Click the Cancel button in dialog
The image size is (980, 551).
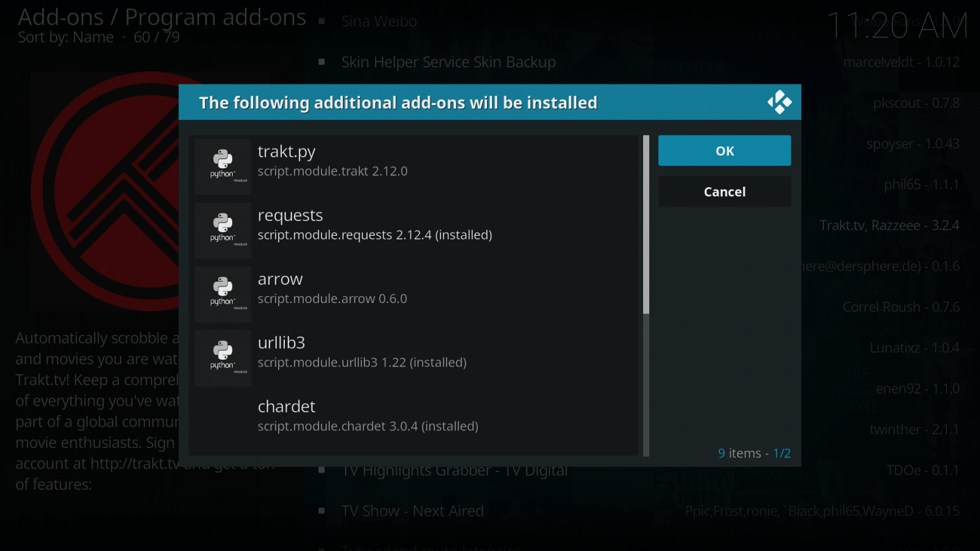[725, 192]
